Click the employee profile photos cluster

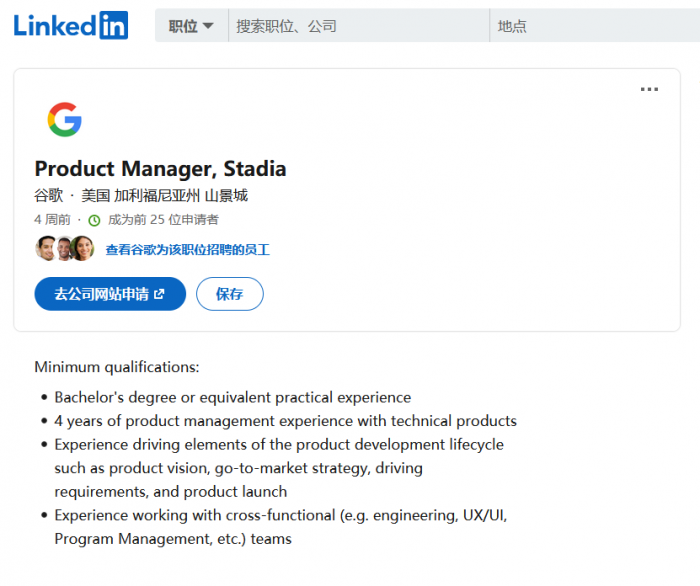click(x=65, y=249)
